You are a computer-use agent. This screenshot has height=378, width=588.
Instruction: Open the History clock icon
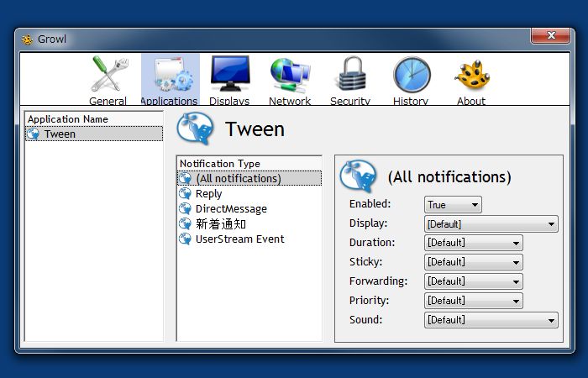[412, 74]
